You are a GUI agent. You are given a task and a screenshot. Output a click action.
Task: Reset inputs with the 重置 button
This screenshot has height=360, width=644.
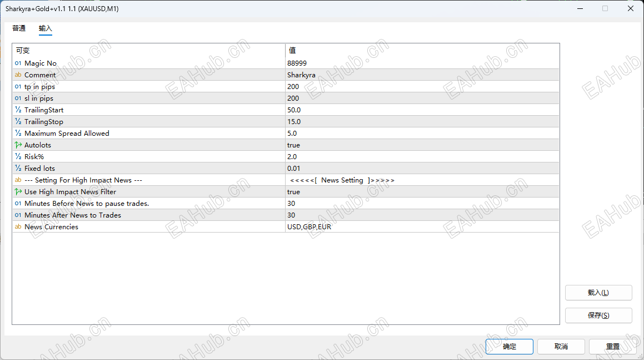coord(613,347)
